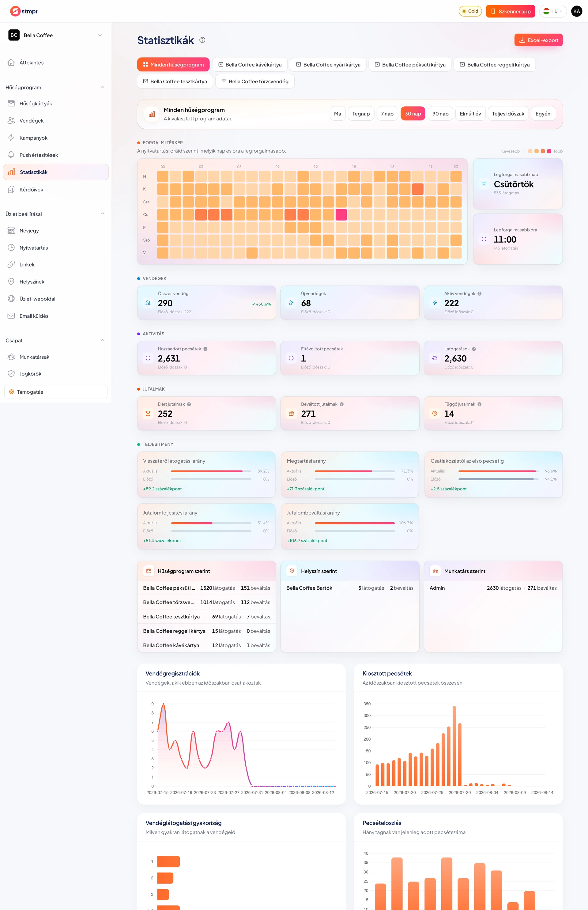Click the help icon beside Statisztikák title
Viewport: 588px width, 910px height.
[x=202, y=40]
